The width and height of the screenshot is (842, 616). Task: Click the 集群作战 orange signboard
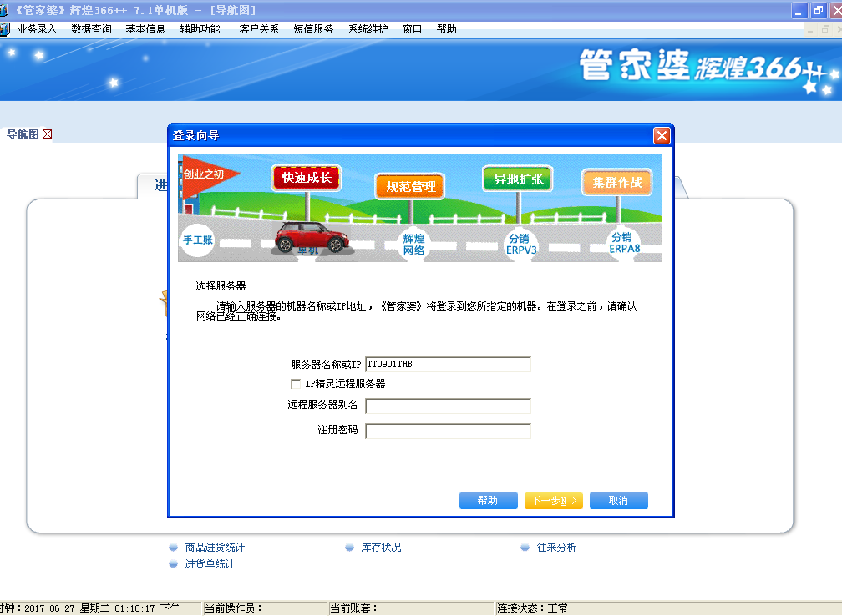coord(617,183)
